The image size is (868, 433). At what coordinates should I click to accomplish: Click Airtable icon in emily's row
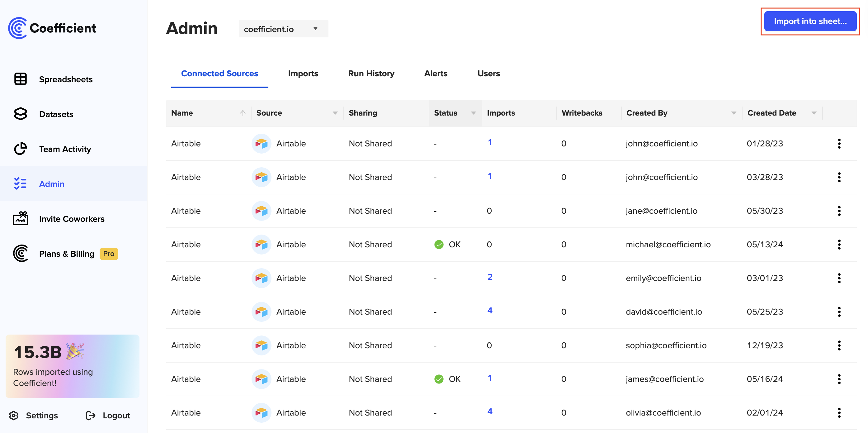pos(262,278)
